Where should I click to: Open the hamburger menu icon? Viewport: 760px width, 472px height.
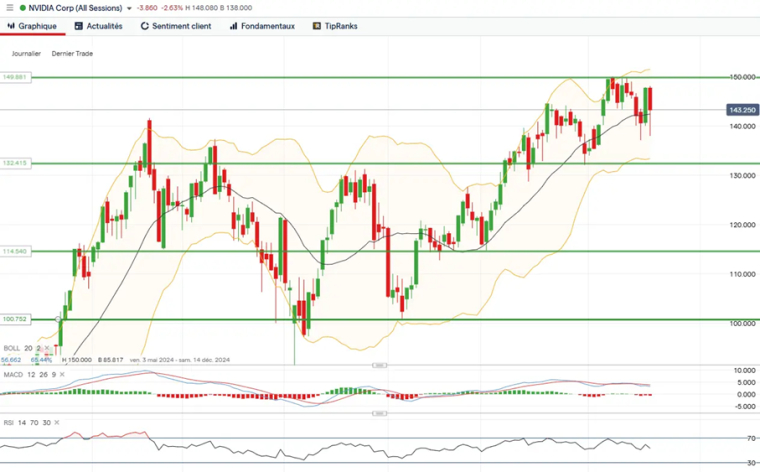[10, 8]
